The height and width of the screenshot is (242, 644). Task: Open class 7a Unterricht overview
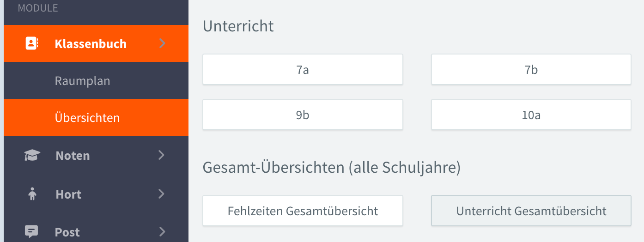coord(303,70)
